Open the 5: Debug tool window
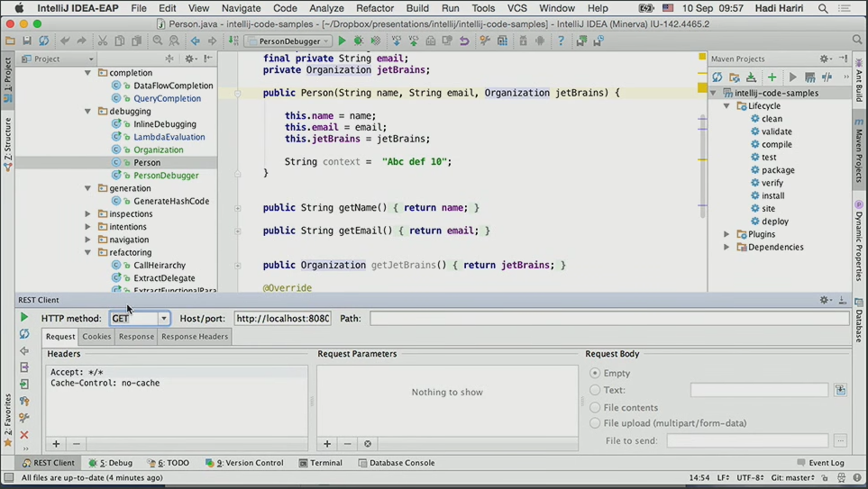 click(111, 463)
